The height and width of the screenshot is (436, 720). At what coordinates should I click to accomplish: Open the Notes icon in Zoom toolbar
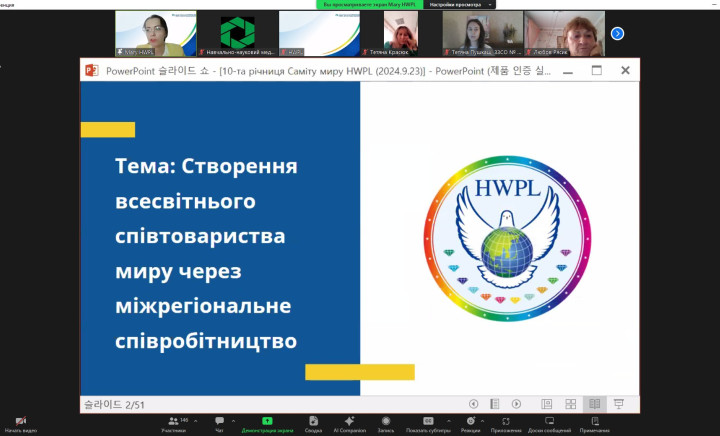click(595, 421)
